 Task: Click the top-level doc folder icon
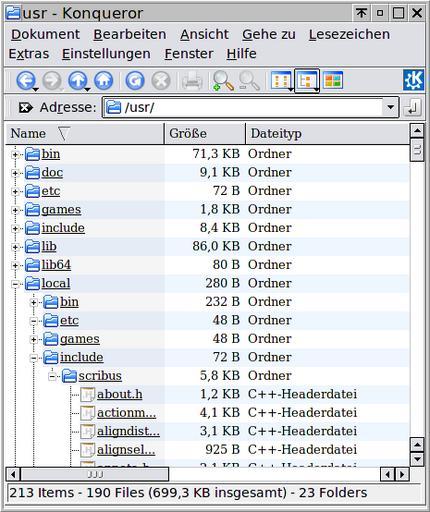(x=32, y=173)
